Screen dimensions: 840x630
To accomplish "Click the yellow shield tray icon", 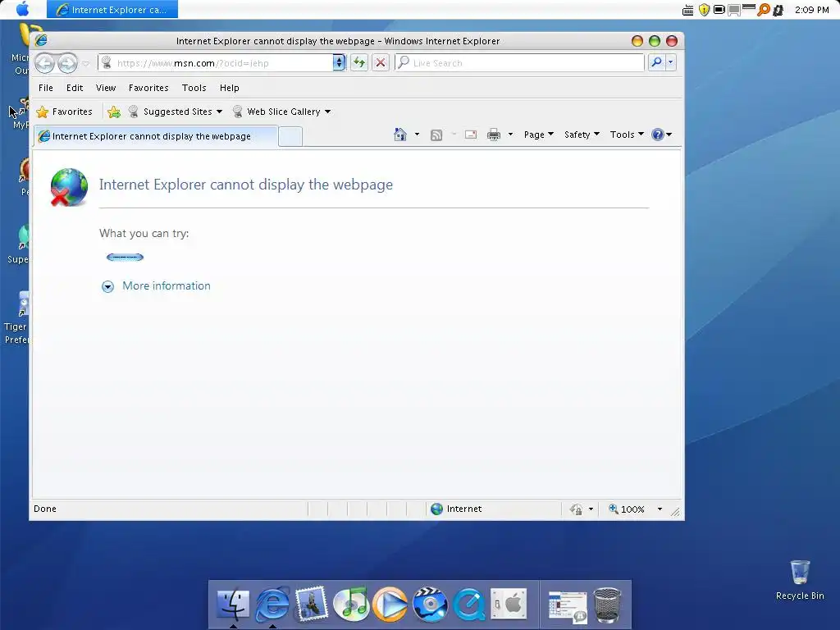I will (704, 10).
